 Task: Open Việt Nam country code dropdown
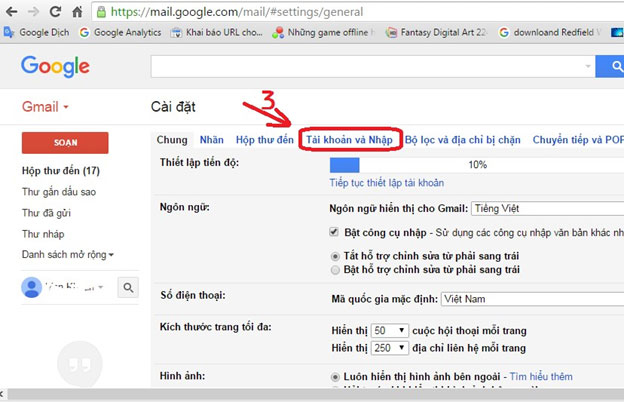click(x=532, y=299)
